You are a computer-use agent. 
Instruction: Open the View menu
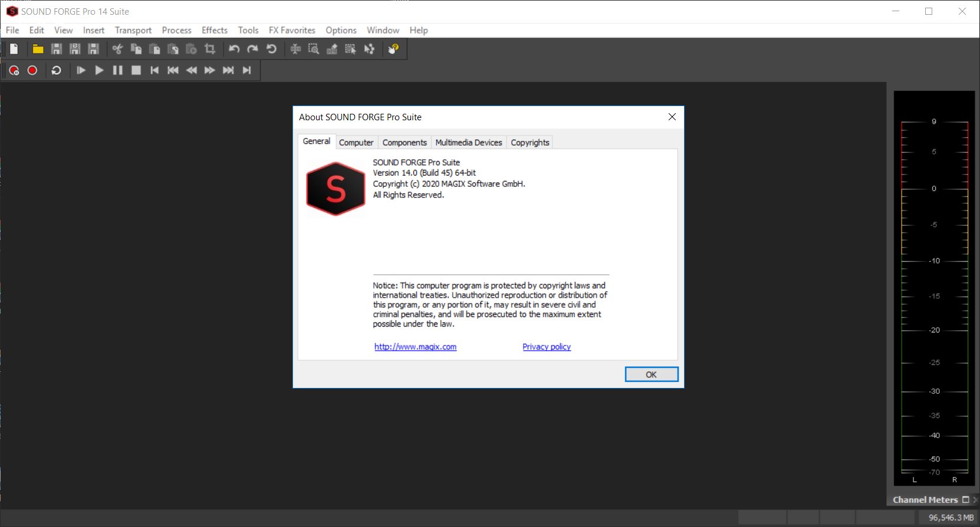pyautogui.click(x=64, y=30)
